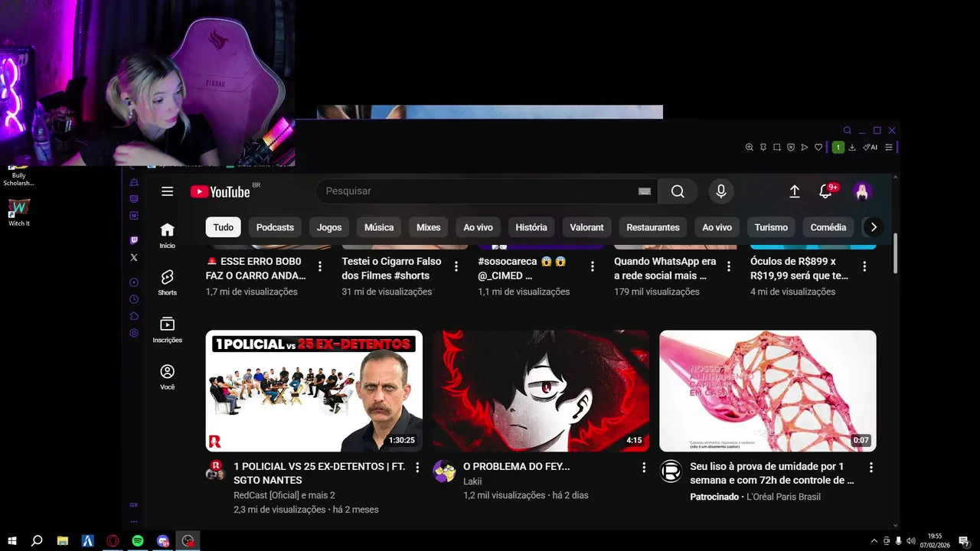Open the account avatar menu
Image resolution: width=980 pixels, height=551 pixels.
pyautogui.click(x=863, y=191)
